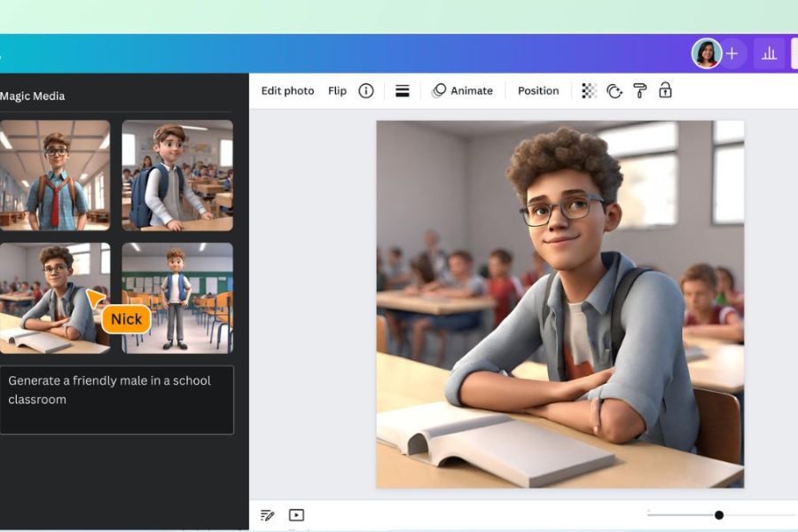This screenshot has width=798, height=532.
Task: Select the Animate option
Action: tap(463, 90)
